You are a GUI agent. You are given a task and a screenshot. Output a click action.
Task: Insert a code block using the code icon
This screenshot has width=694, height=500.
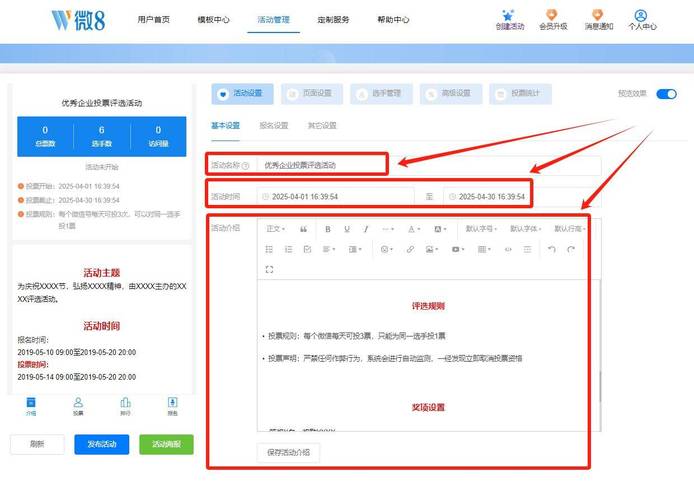[x=508, y=250]
